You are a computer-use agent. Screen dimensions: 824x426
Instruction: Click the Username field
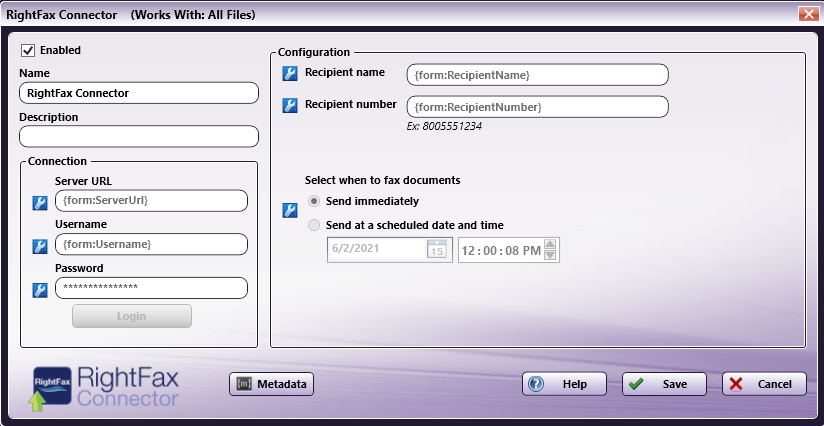pos(151,244)
